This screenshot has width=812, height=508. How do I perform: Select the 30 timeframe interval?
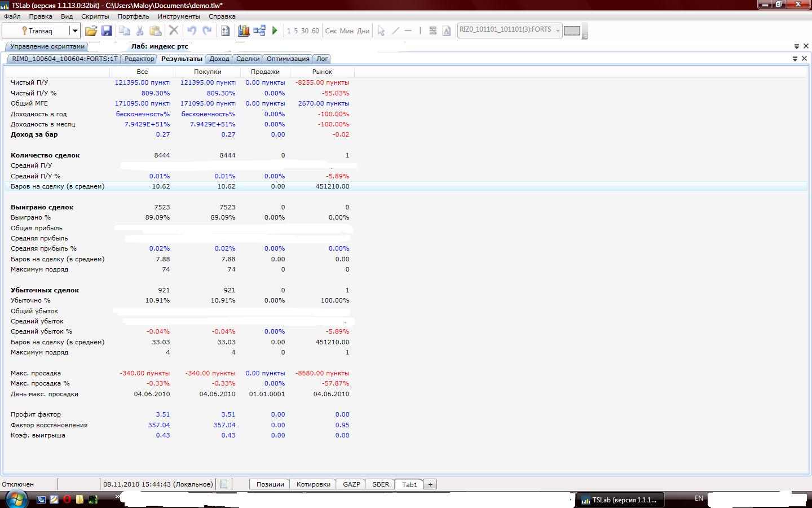coord(304,31)
